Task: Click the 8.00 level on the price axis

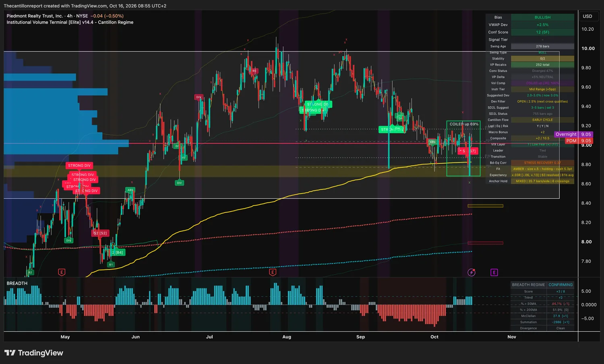Action: [x=586, y=242]
